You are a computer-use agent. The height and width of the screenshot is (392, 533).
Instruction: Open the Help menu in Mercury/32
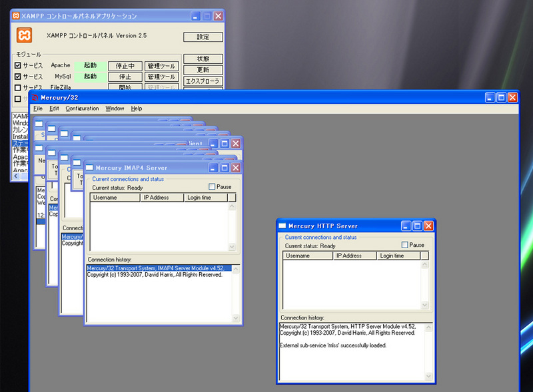(x=137, y=108)
